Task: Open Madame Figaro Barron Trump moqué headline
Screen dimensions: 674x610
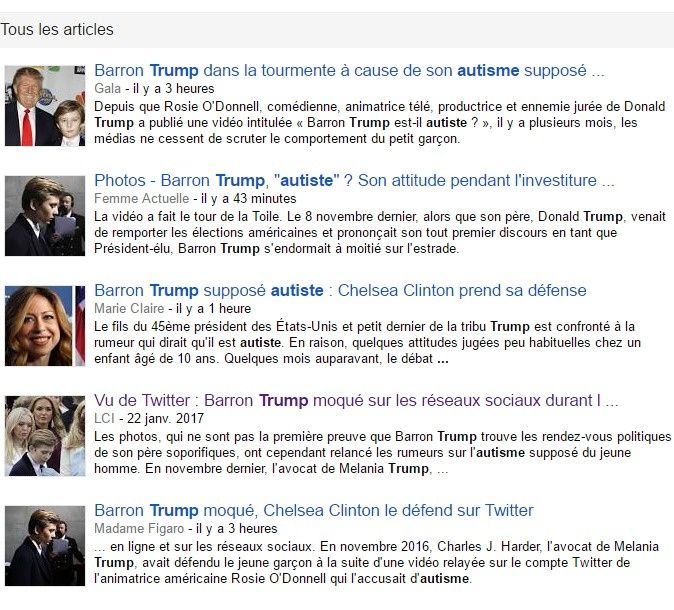Action: 314,511
